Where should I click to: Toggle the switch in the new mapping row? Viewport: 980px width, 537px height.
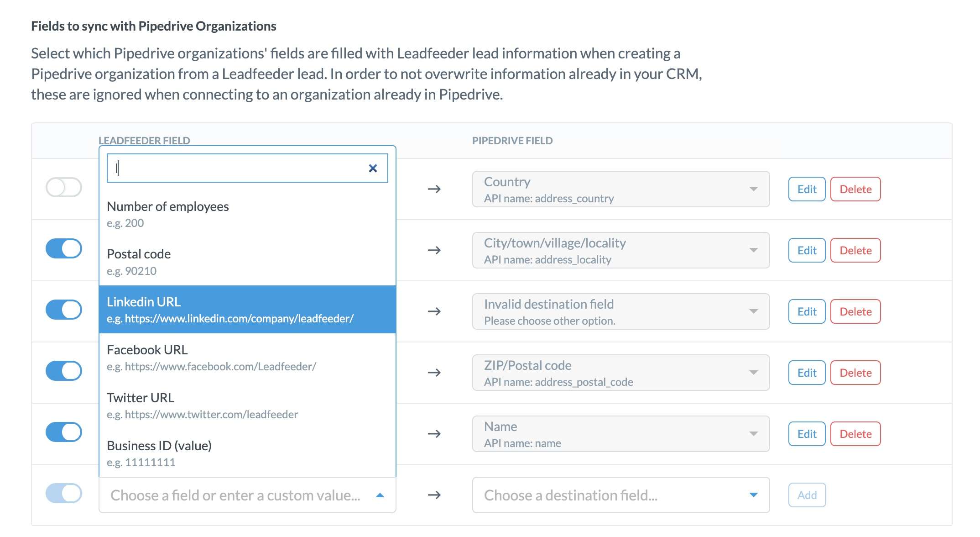(64, 493)
